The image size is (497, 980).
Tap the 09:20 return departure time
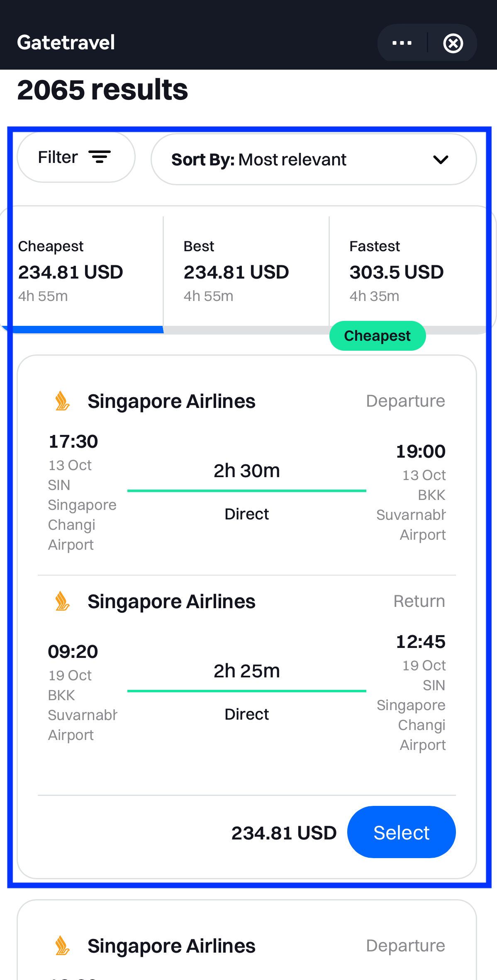click(73, 652)
